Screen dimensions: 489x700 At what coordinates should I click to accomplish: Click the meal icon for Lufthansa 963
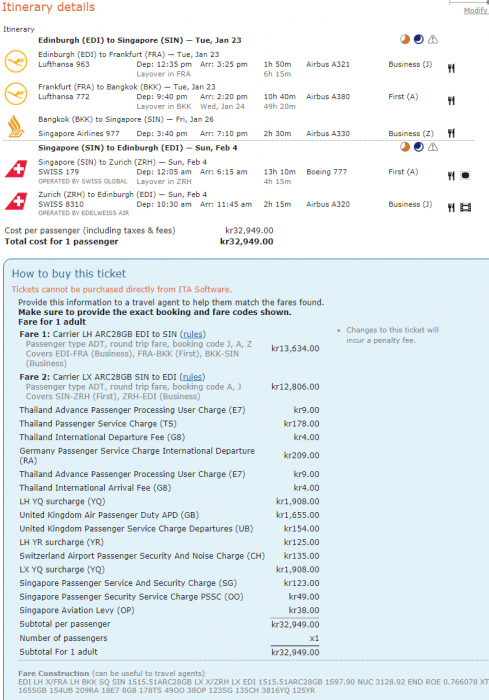coord(451,68)
